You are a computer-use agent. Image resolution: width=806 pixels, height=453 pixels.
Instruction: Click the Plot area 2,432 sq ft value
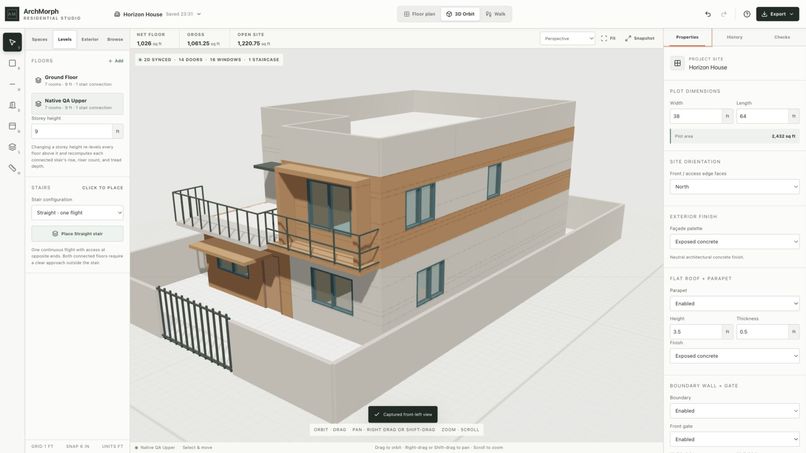click(784, 136)
